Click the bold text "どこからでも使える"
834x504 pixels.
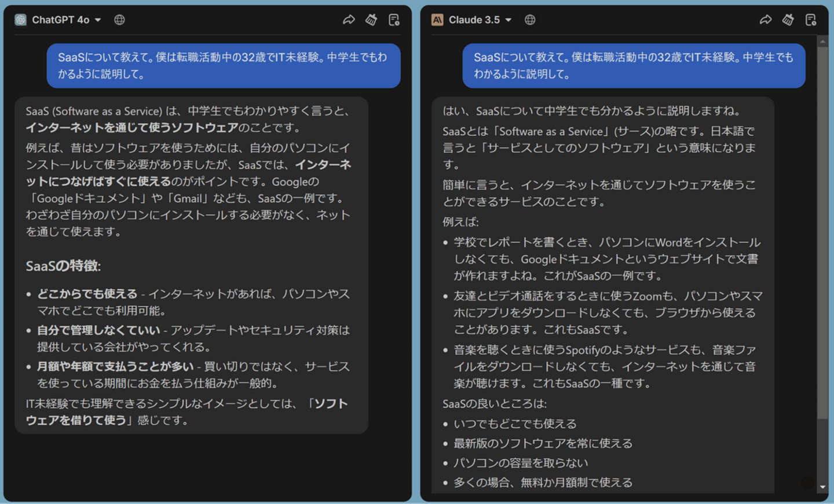point(87,294)
